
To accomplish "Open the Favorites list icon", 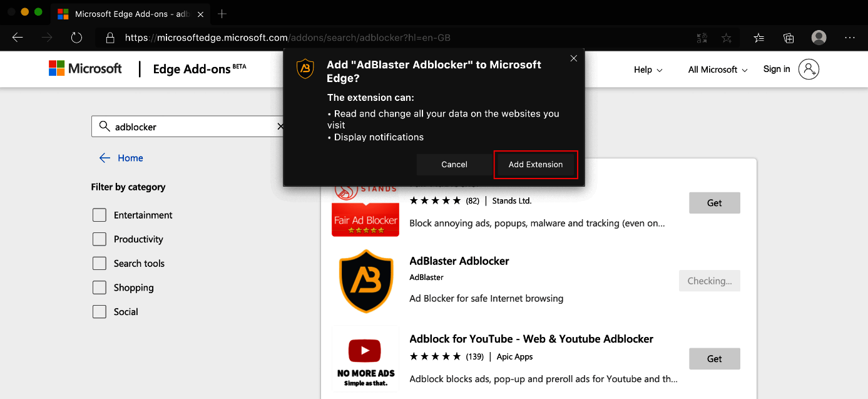I will point(759,38).
